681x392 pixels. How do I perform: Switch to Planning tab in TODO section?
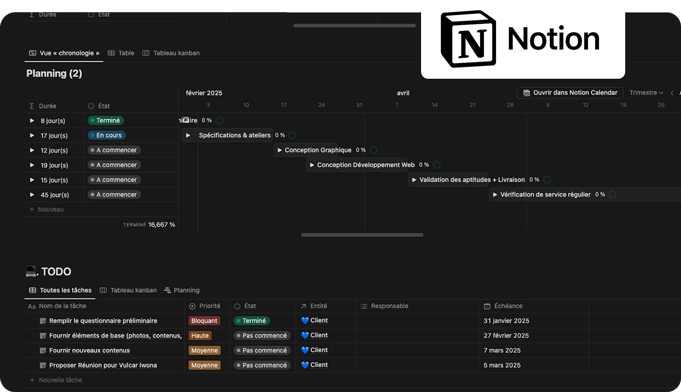pyautogui.click(x=182, y=290)
